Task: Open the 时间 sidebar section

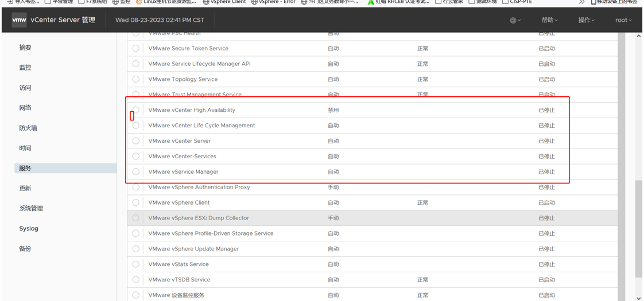Action: point(25,148)
